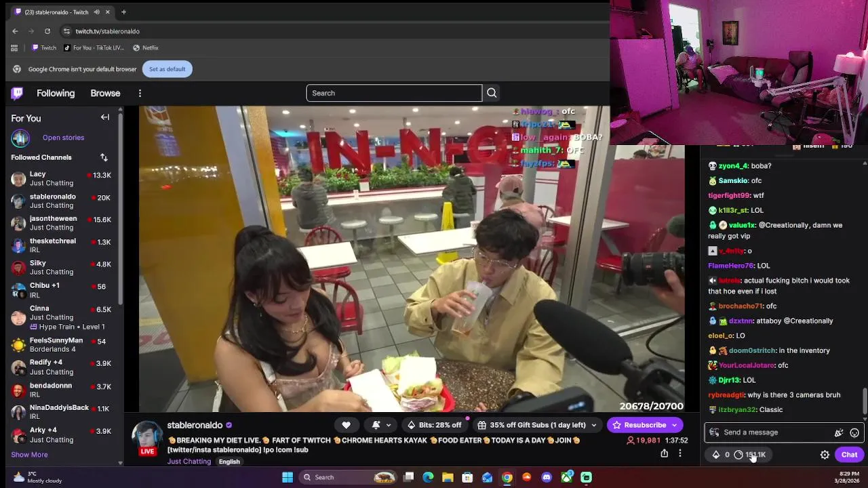Mute the tab using the speaker icon
Image resolution: width=868 pixels, height=488 pixels.
tap(96, 12)
